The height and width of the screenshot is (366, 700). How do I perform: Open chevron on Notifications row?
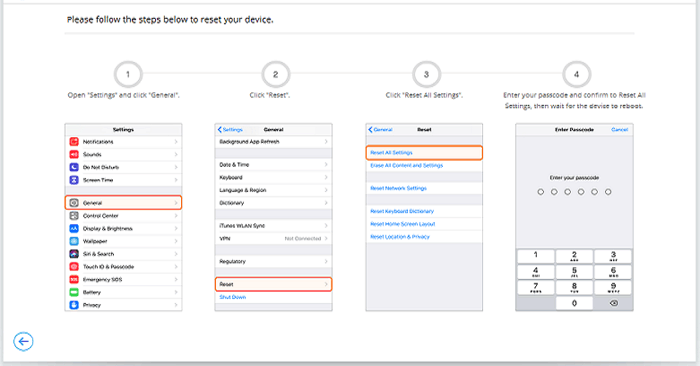176,141
